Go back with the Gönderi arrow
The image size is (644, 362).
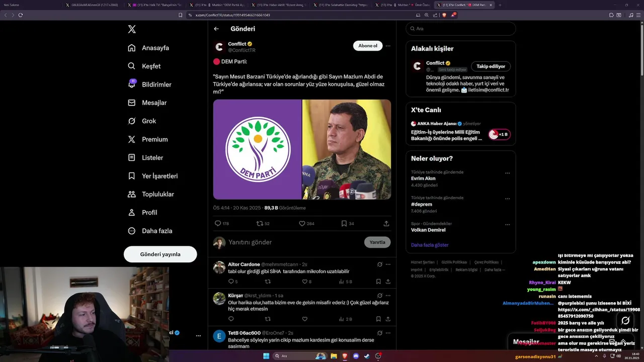click(x=216, y=29)
